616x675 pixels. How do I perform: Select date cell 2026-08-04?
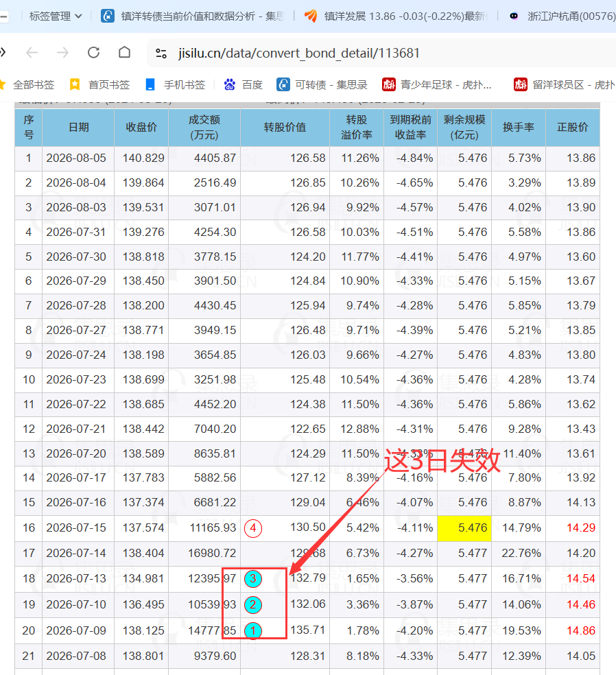point(76,182)
